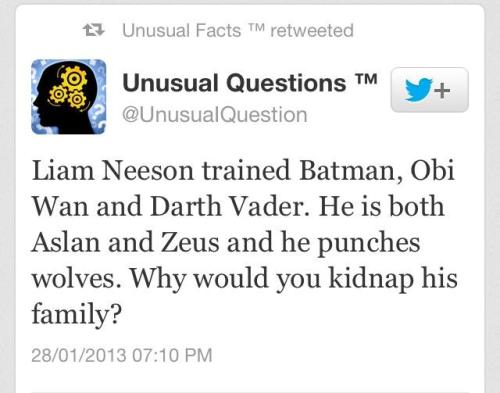Select the last word family? in tweet
This screenshot has height=393, width=500.
76,314
